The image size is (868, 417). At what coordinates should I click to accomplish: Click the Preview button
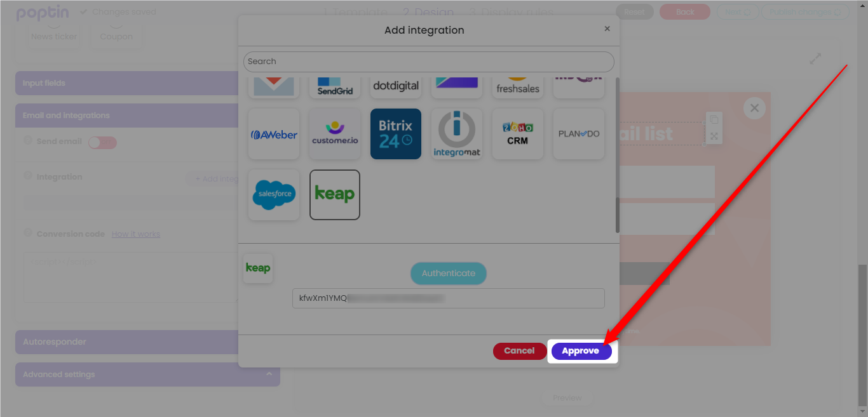[567, 398]
